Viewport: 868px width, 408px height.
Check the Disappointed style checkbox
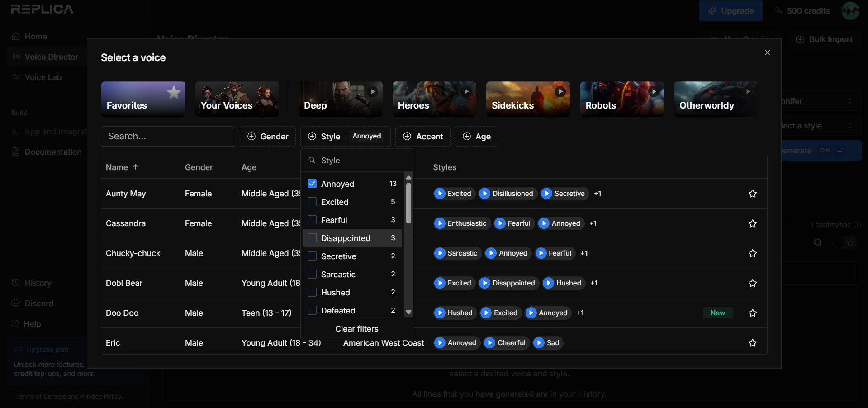coord(312,238)
